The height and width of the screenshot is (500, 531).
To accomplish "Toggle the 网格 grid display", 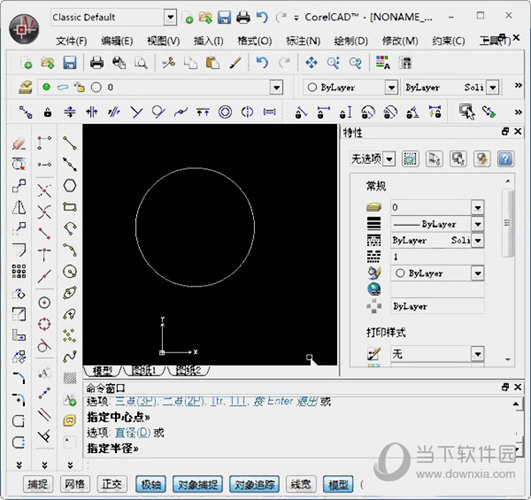I will click(75, 484).
